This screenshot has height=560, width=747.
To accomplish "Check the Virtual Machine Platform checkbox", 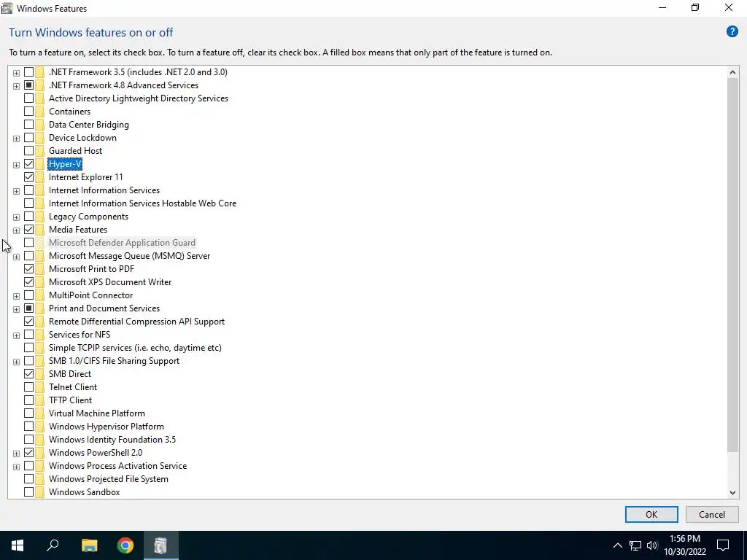I will point(28,413).
